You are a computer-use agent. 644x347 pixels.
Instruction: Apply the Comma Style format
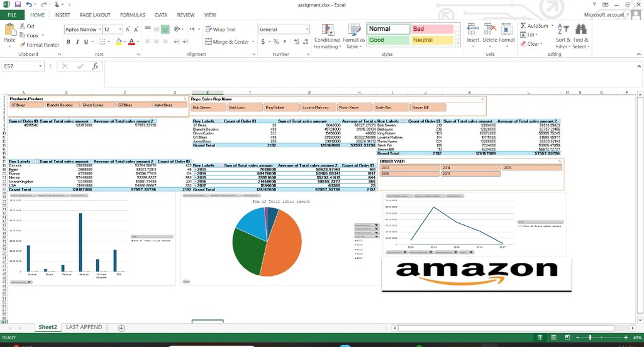(x=285, y=42)
